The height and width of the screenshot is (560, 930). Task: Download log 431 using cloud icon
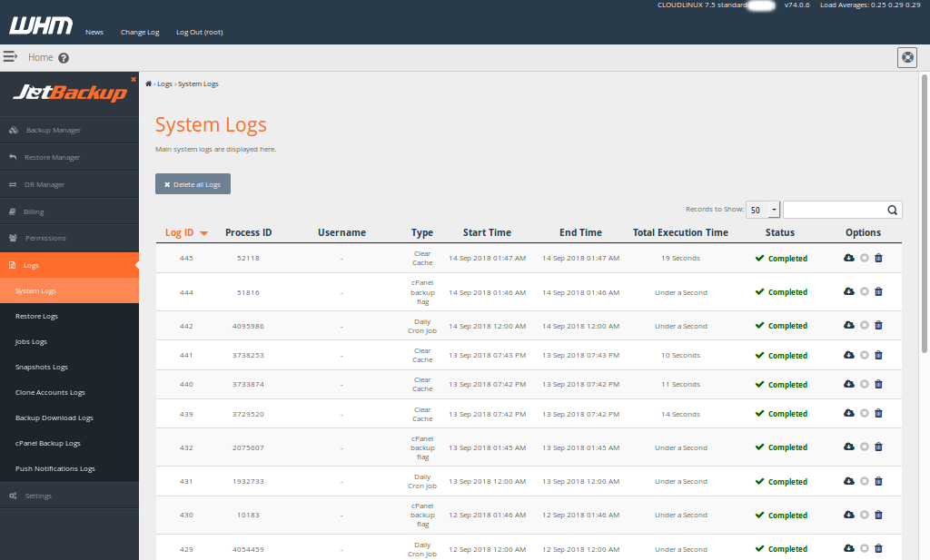tap(849, 481)
